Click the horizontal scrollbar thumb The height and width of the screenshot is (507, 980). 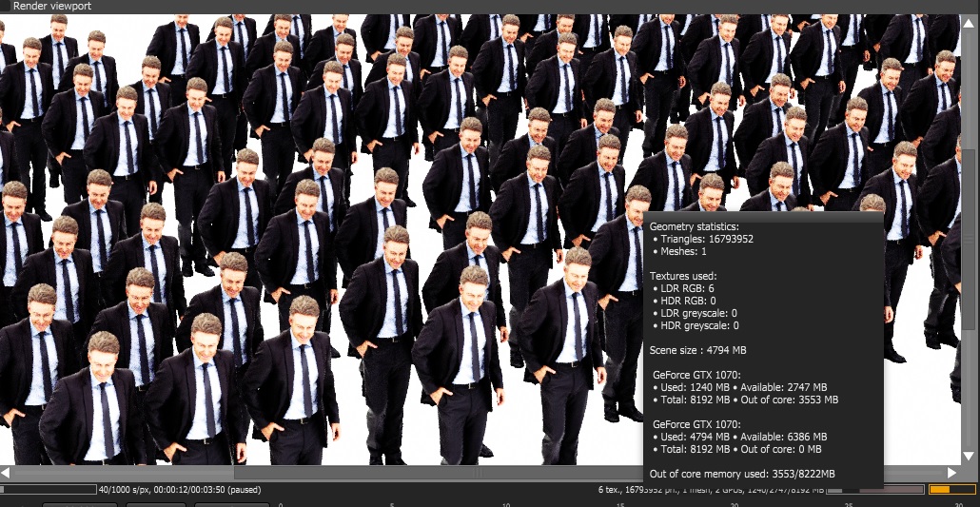[438, 473]
